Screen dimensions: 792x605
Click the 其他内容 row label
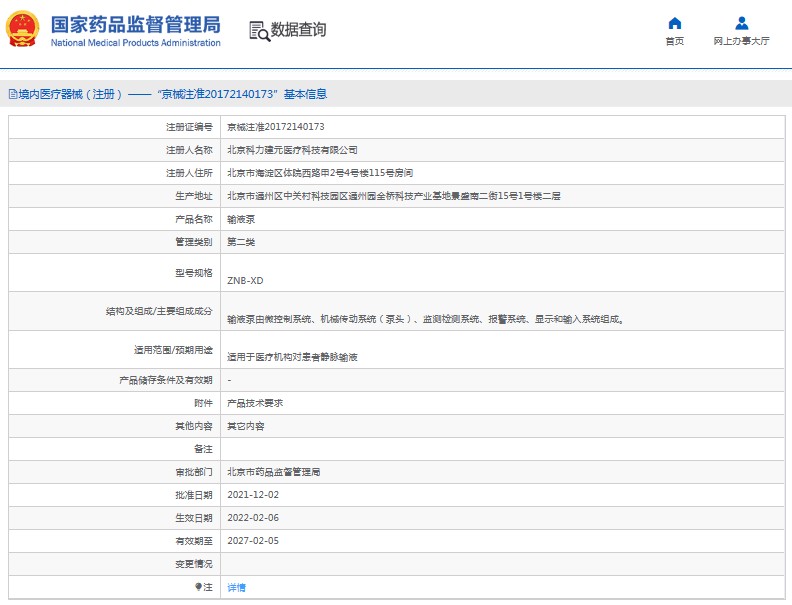coord(194,426)
